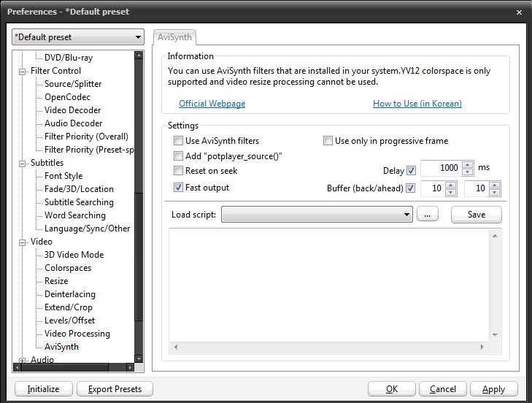Enable the Use AviSynth filters checkbox
The image size is (532, 403).
coord(178,141)
